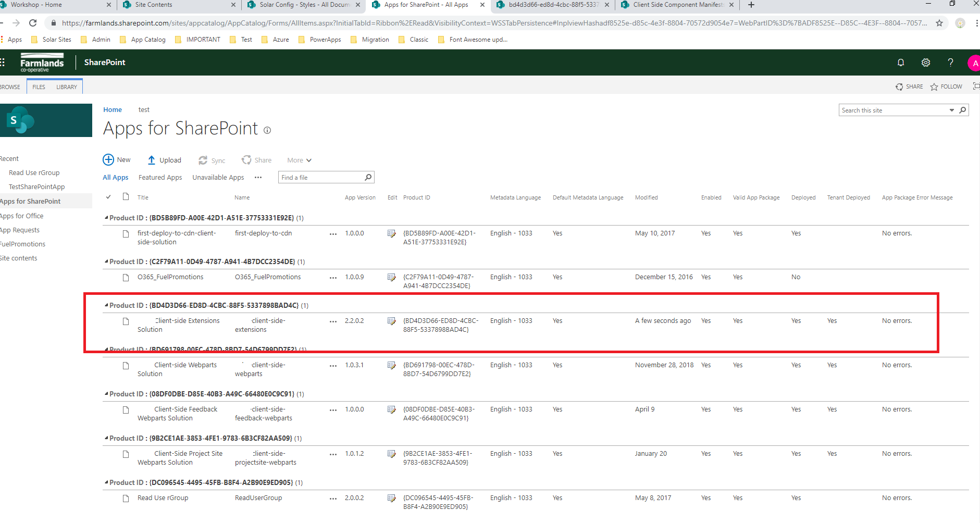
Task: Open a new browser tab
Action: pyautogui.click(x=751, y=5)
